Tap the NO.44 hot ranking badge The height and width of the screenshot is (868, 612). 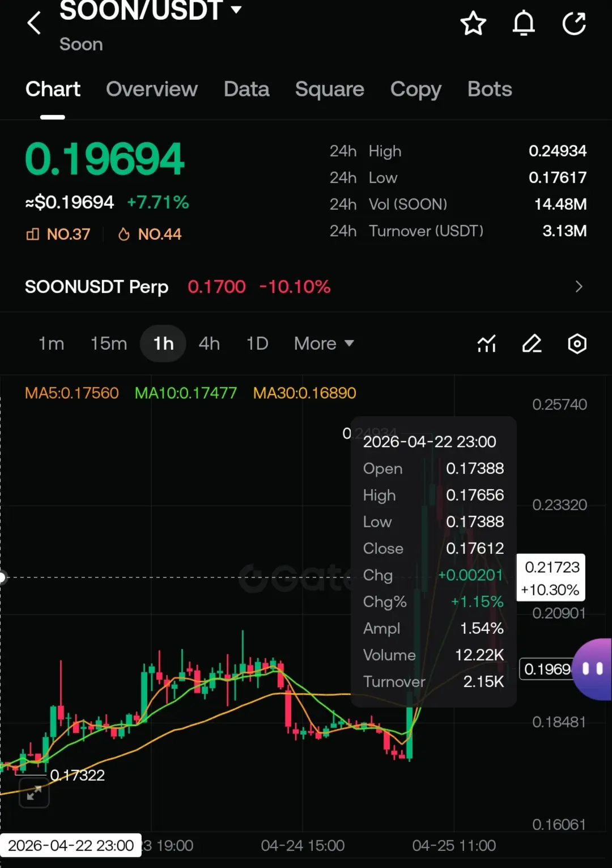point(150,234)
